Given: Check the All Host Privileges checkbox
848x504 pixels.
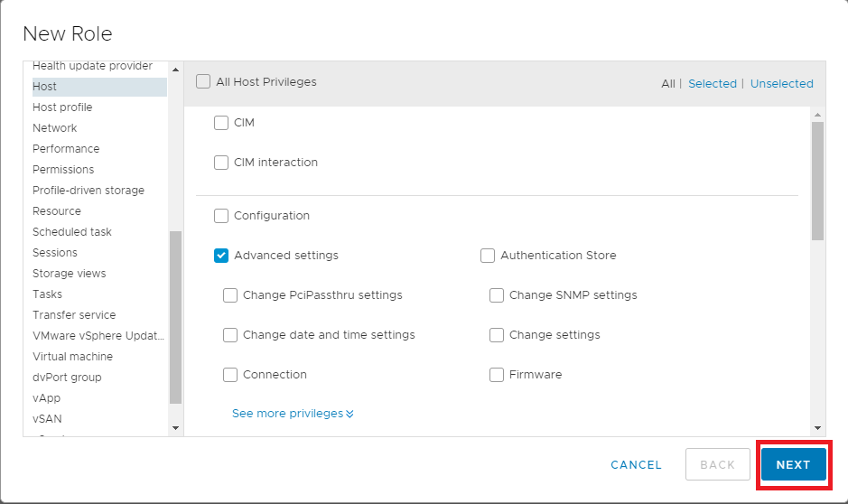Looking at the screenshot, I should point(203,82).
